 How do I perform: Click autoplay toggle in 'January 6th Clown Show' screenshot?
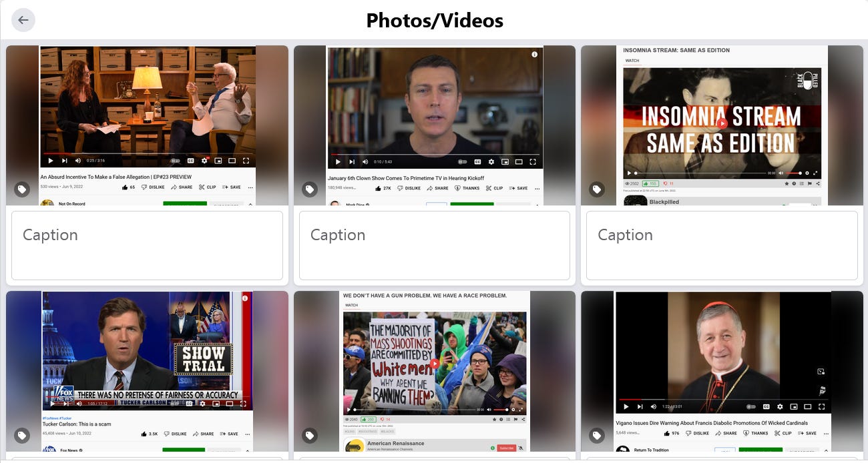pyautogui.click(x=463, y=161)
